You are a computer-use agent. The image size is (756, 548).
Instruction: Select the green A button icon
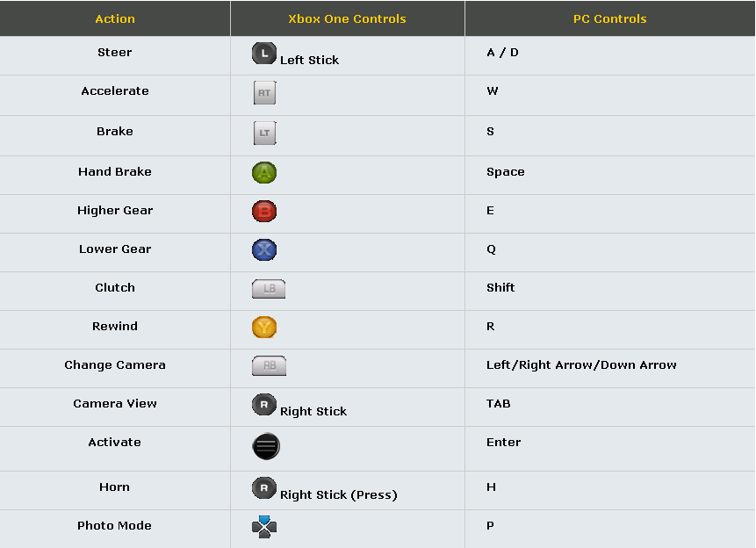[x=264, y=173]
